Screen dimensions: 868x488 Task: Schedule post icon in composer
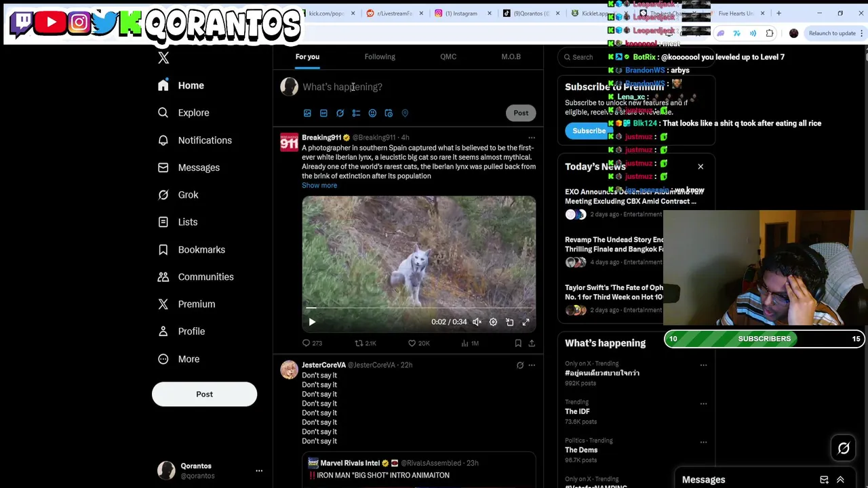coord(389,113)
